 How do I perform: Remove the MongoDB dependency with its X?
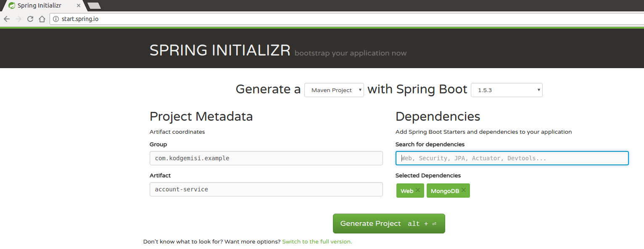pos(464,190)
